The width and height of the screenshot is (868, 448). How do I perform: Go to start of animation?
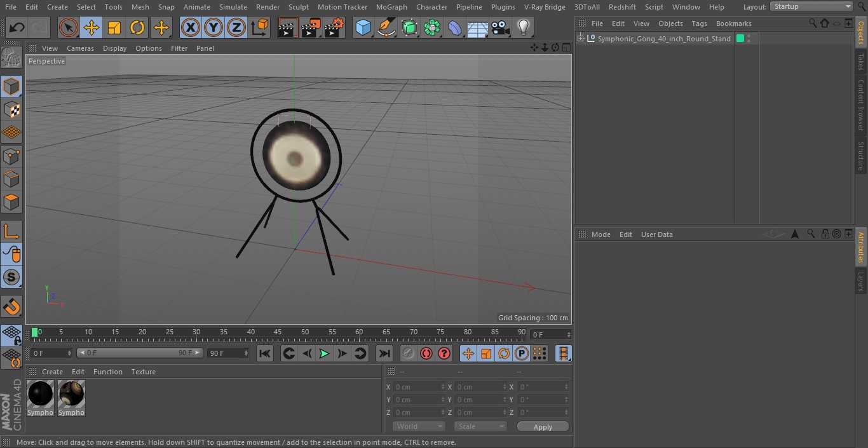(x=265, y=353)
